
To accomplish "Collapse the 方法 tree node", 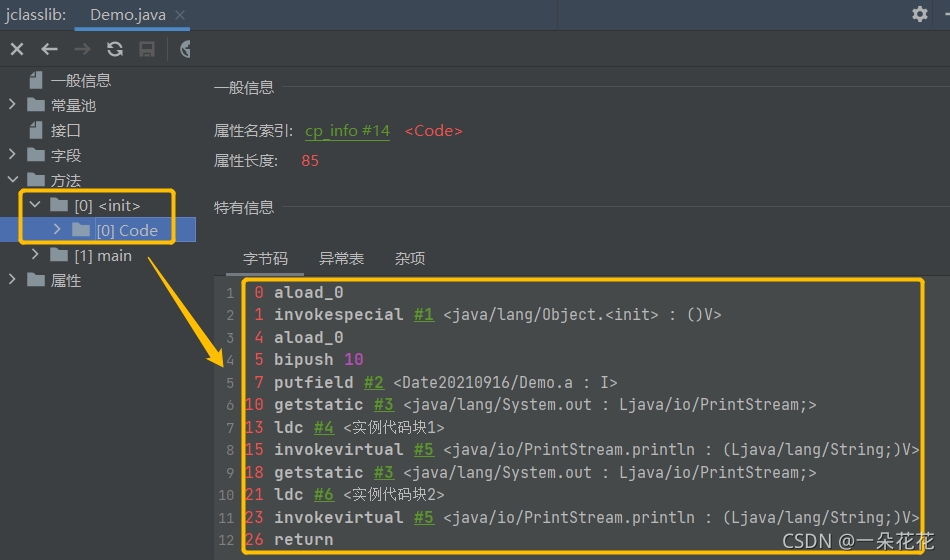I will pos(13,179).
